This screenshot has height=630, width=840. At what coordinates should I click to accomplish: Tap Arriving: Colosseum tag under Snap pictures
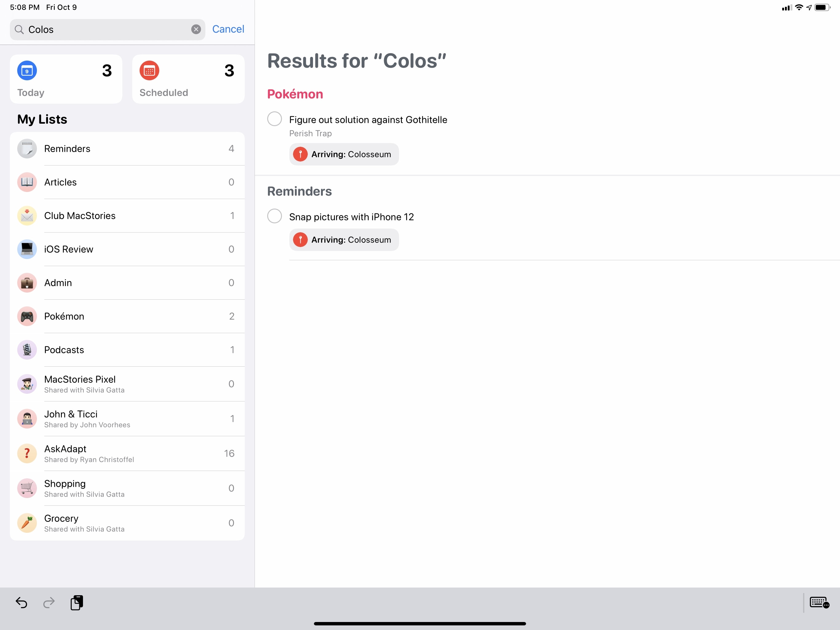[344, 240]
